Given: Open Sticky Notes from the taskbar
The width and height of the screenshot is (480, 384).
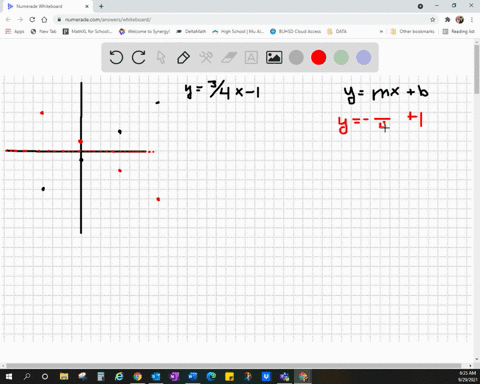Looking at the screenshot, I should coord(229,377).
